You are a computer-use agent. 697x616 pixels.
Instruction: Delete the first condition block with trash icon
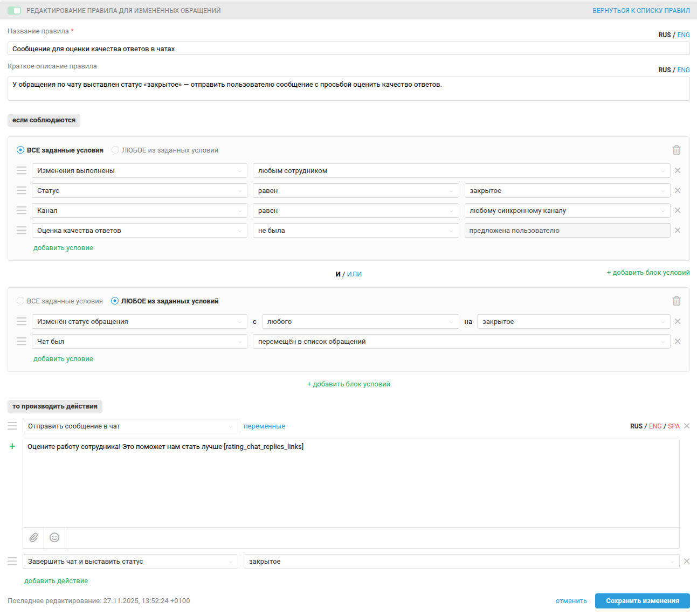677,150
